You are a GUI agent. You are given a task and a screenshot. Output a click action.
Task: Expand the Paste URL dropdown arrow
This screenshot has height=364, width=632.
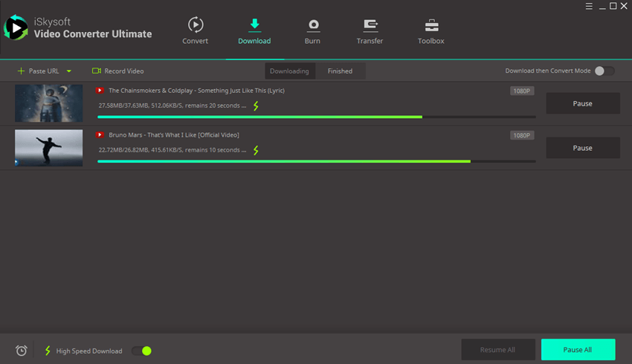[x=69, y=71]
